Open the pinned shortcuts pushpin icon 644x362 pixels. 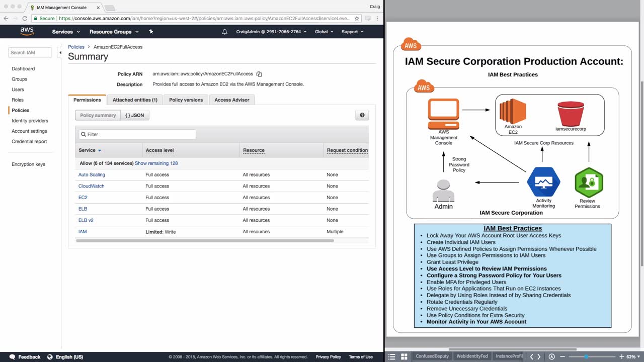pos(151,32)
